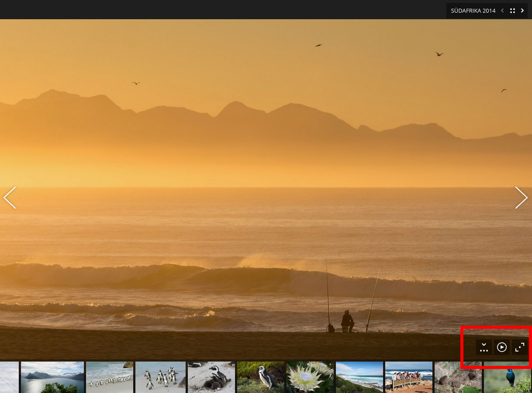This screenshot has width=532, height=393.
Task: Select the king protea flower thumbnail
Action: 310,377
